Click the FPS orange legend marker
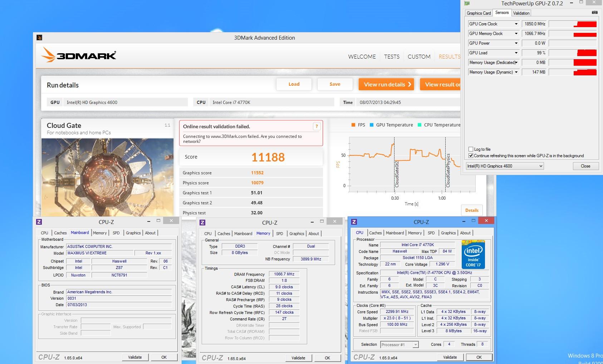This screenshot has width=603, height=364. pos(353,125)
